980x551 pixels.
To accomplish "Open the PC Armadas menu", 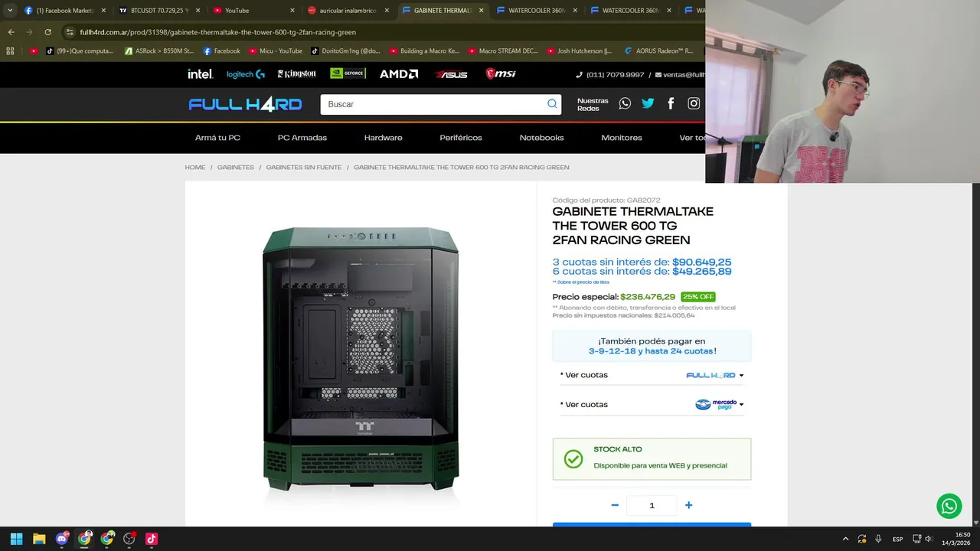I will [302, 138].
